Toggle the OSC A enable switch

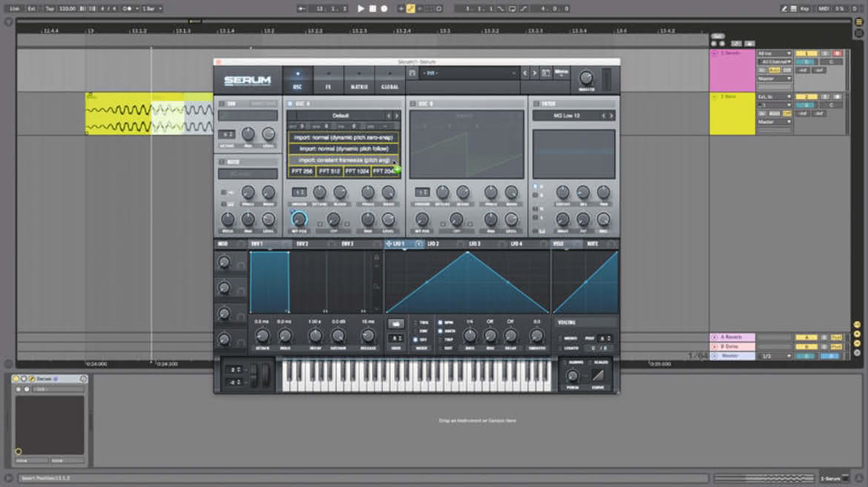[x=290, y=104]
